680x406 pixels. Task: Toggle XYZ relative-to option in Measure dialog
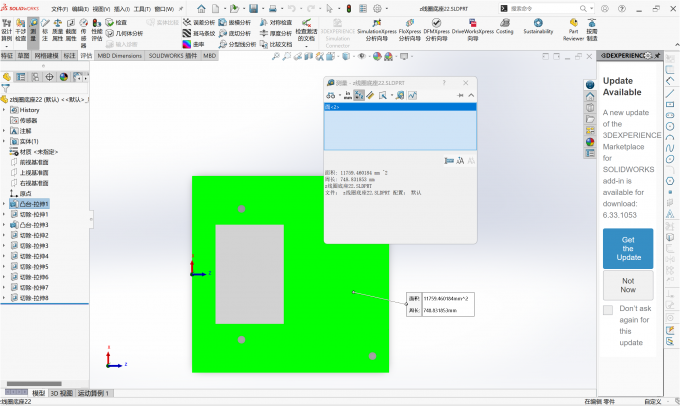point(359,95)
